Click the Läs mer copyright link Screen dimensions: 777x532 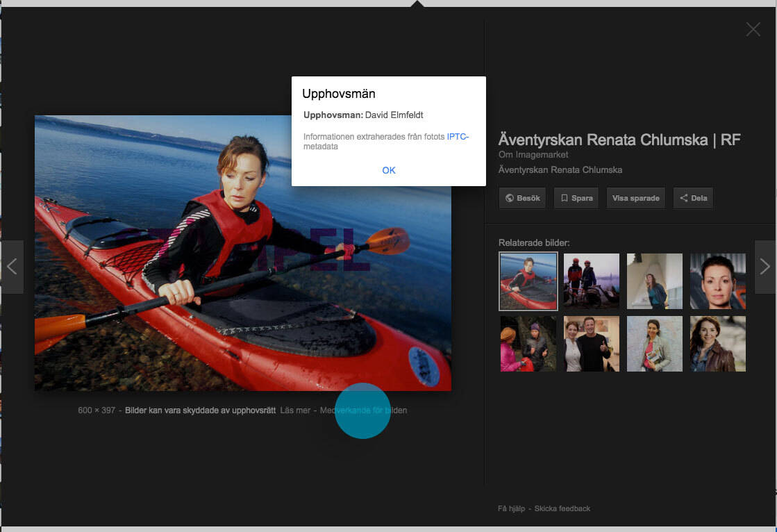296,410
